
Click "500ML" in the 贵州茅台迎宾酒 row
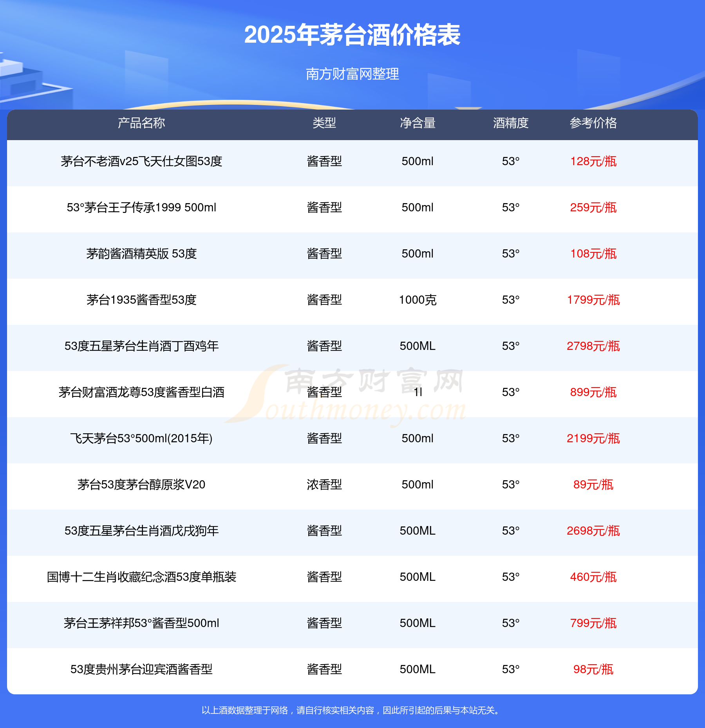click(x=418, y=669)
